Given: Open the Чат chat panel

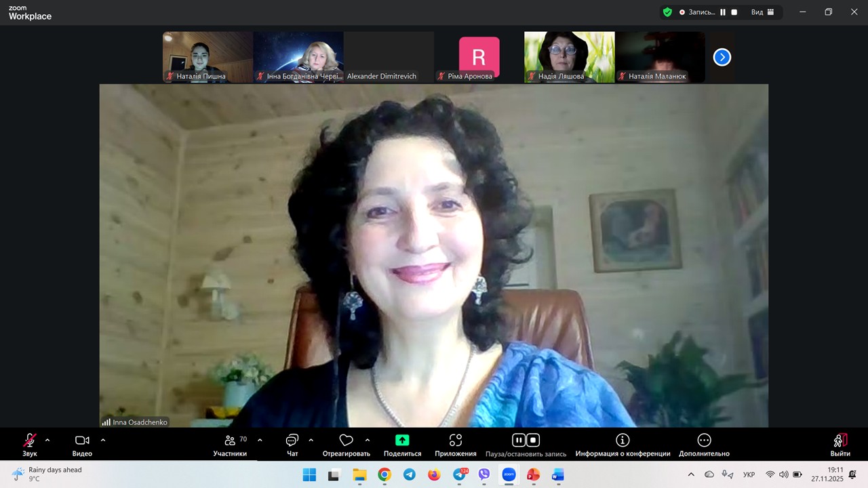Looking at the screenshot, I should pos(292,445).
